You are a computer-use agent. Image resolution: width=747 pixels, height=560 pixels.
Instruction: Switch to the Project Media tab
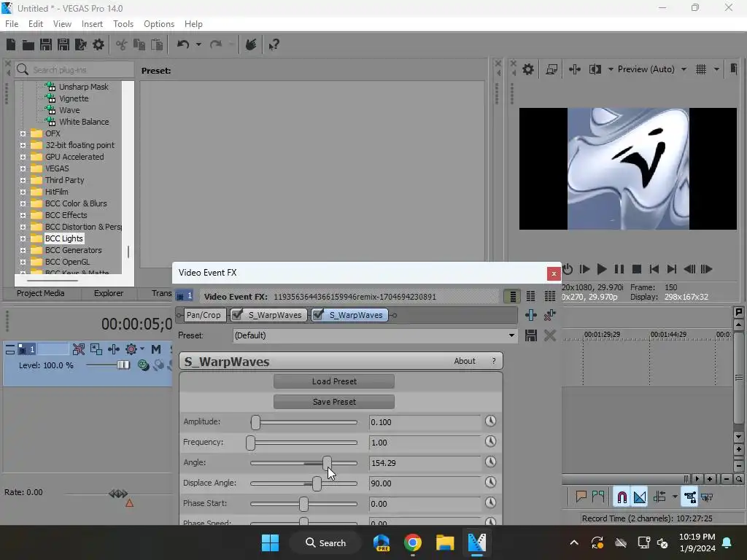coord(41,293)
